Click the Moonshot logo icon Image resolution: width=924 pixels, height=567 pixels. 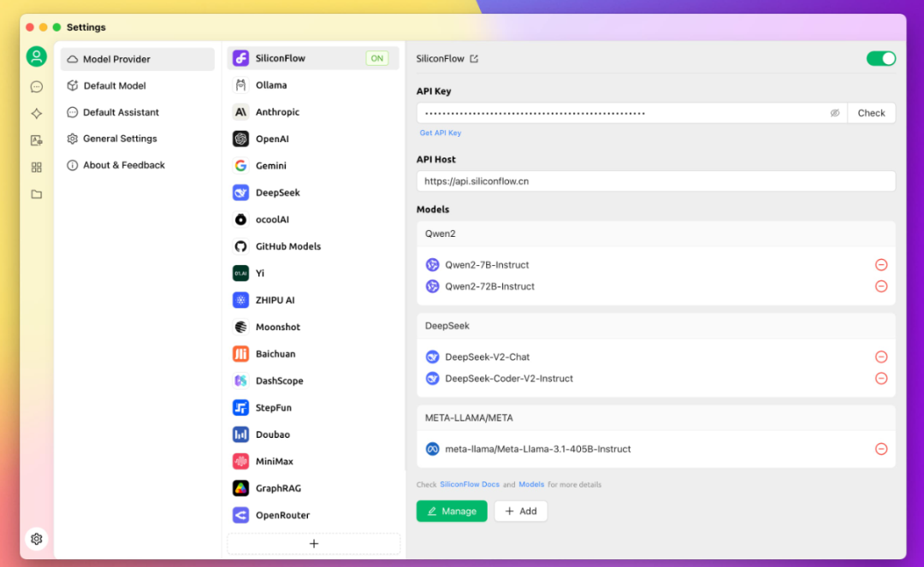[x=240, y=327]
